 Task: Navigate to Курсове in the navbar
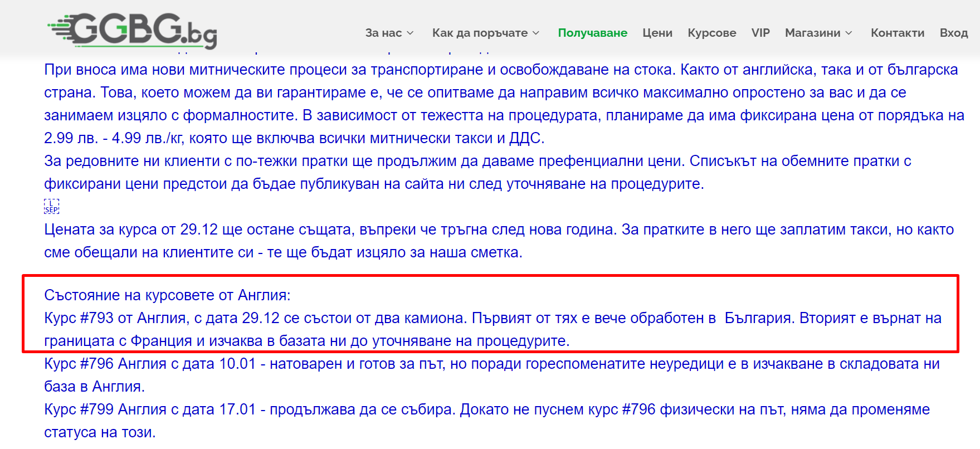click(x=711, y=33)
